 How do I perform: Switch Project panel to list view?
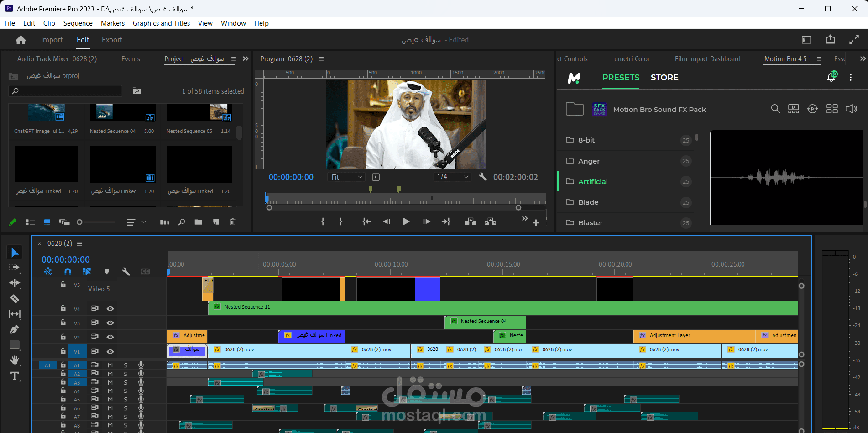click(x=30, y=222)
